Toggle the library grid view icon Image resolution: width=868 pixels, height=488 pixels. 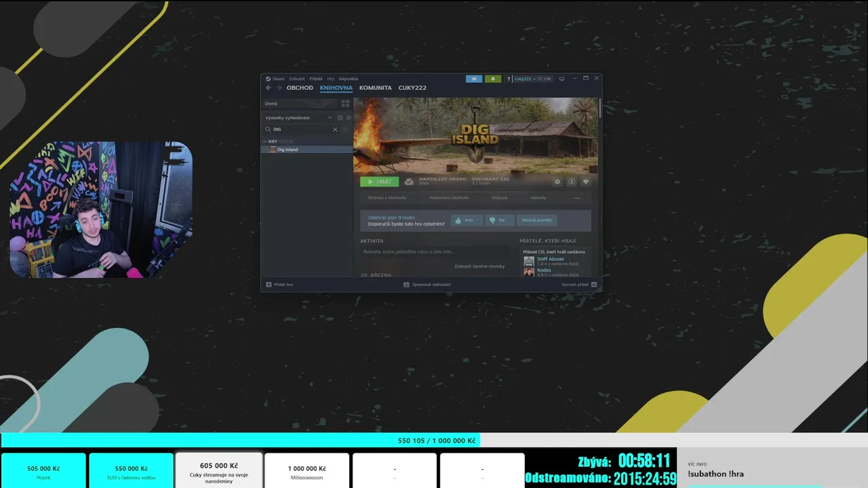tap(345, 104)
